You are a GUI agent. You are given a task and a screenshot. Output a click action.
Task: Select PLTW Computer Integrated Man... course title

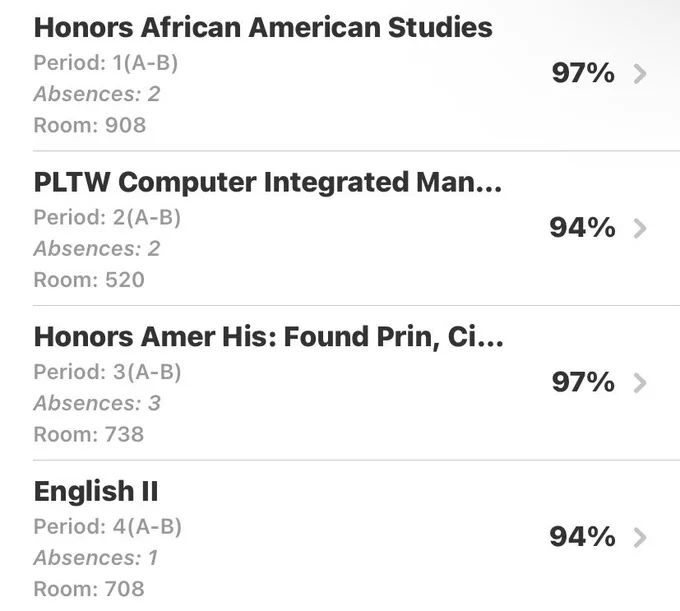tap(268, 182)
